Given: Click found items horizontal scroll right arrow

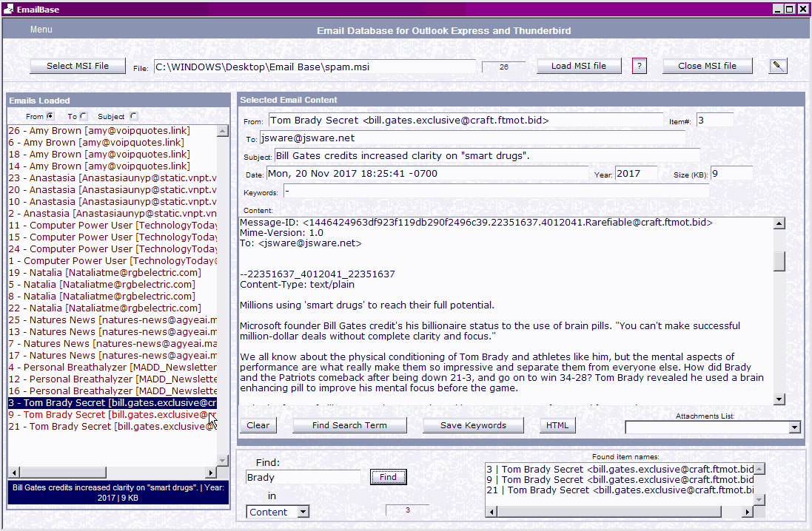Looking at the screenshot, I should click(x=746, y=512).
